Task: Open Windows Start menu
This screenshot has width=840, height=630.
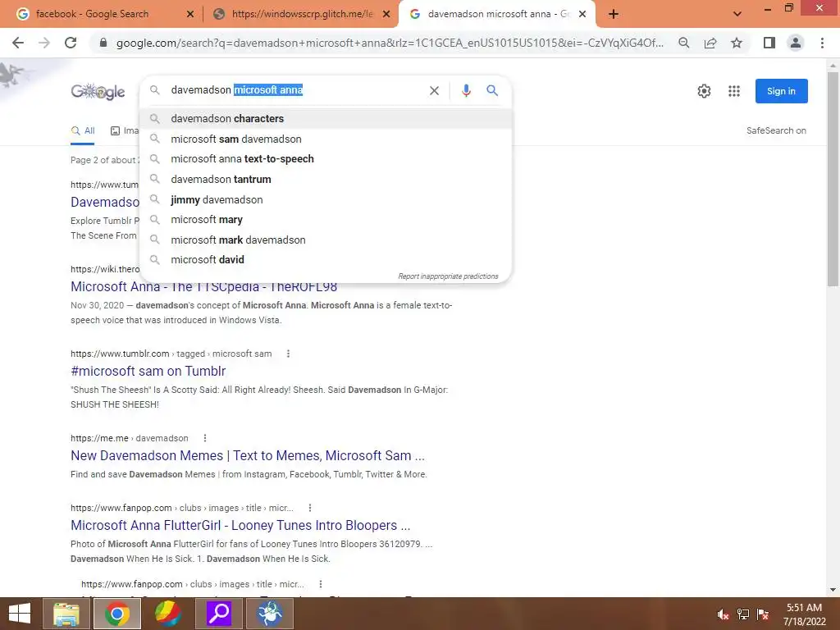Action: (20, 614)
